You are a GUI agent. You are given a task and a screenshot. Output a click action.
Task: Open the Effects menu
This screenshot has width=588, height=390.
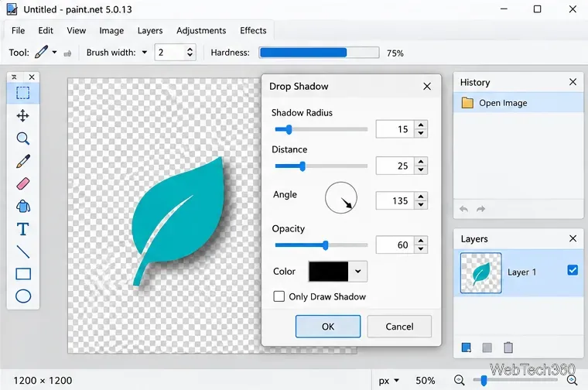(x=253, y=30)
